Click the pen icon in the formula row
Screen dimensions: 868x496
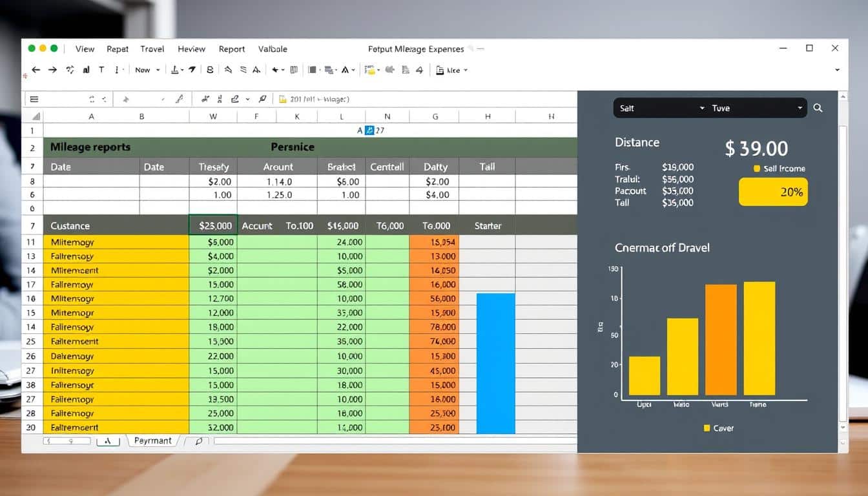[180, 99]
